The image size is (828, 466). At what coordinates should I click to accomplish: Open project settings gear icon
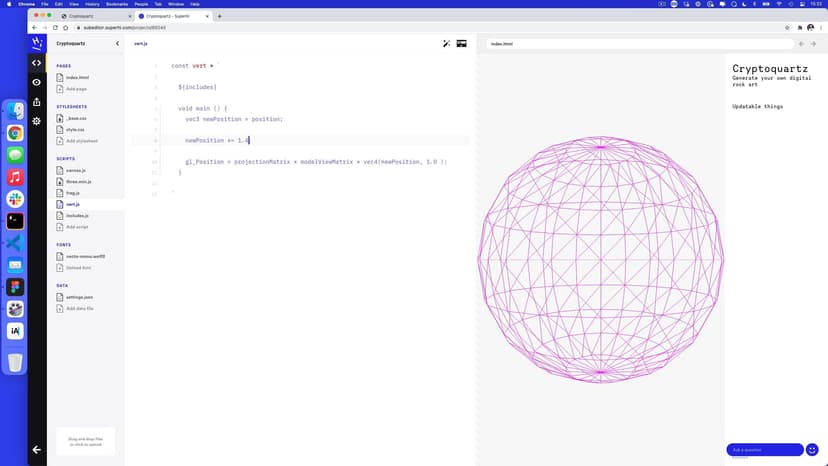point(37,121)
